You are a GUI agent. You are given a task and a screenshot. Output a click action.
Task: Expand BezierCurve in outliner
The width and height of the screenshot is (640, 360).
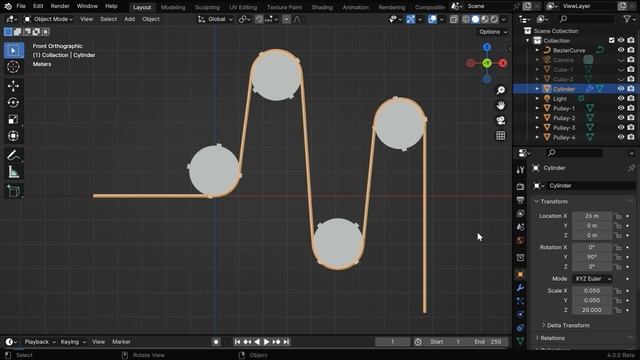537,50
